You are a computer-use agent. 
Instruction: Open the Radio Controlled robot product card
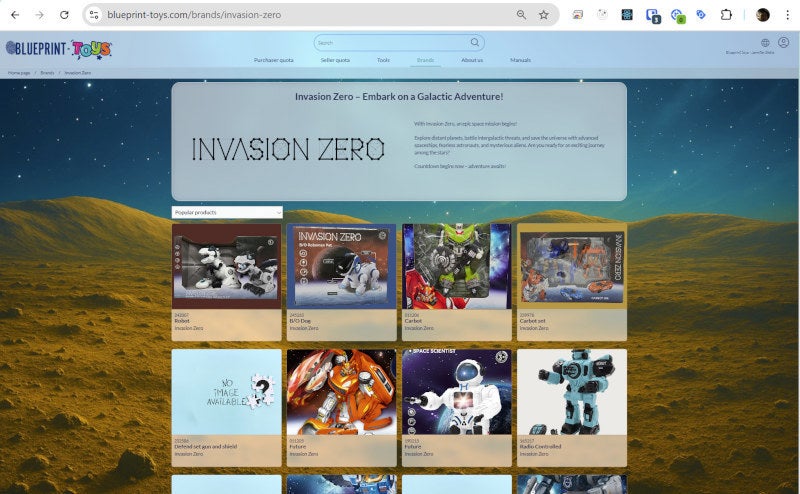[x=571, y=407]
